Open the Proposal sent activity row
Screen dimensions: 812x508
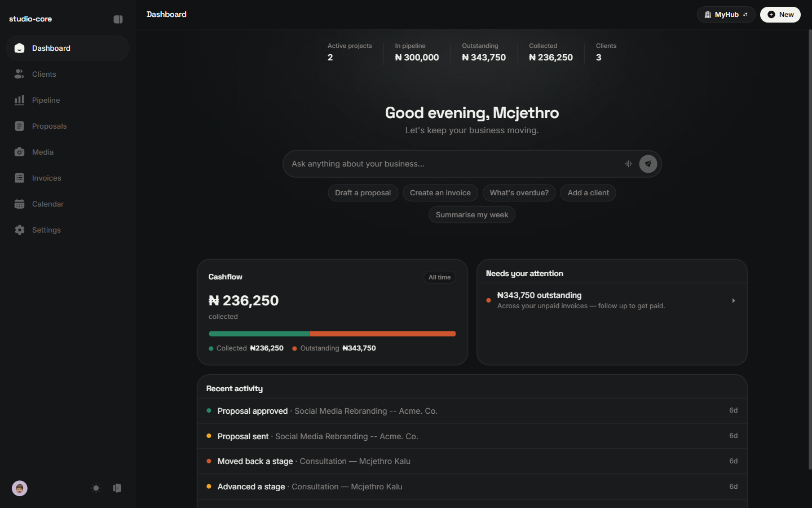(x=472, y=436)
